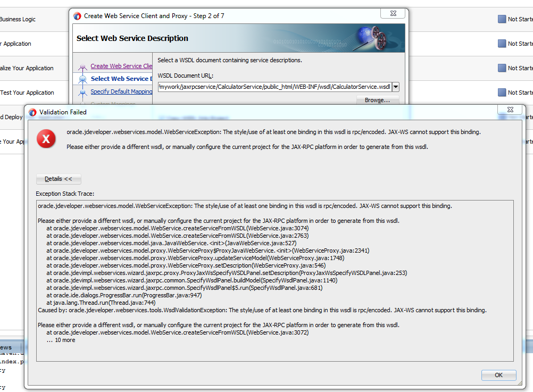Click the Business Logic row Not Started status box

click(502, 19)
